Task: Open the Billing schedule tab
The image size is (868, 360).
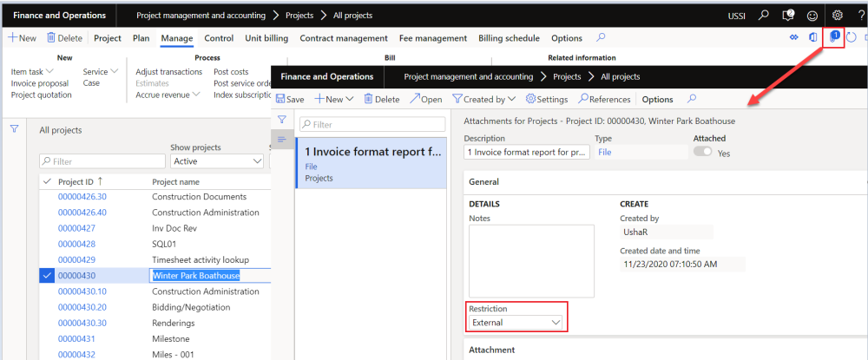Action: [x=509, y=38]
